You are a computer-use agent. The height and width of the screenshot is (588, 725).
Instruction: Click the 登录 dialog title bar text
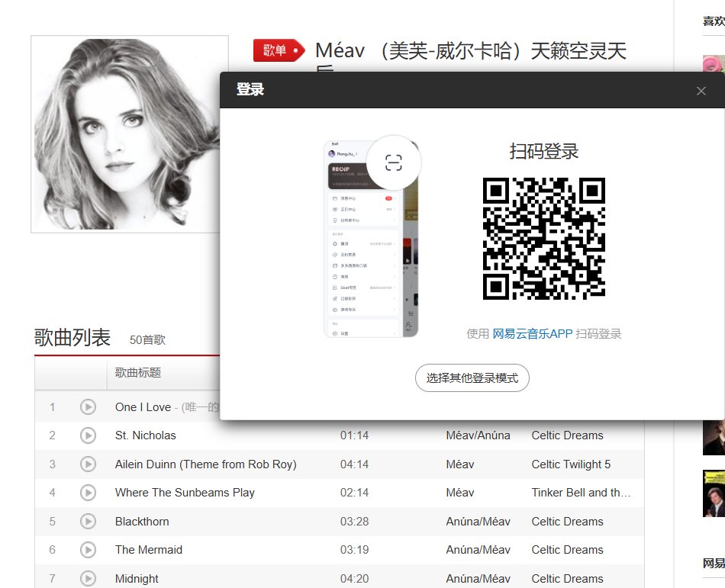pyautogui.click(x=250, y=89)
